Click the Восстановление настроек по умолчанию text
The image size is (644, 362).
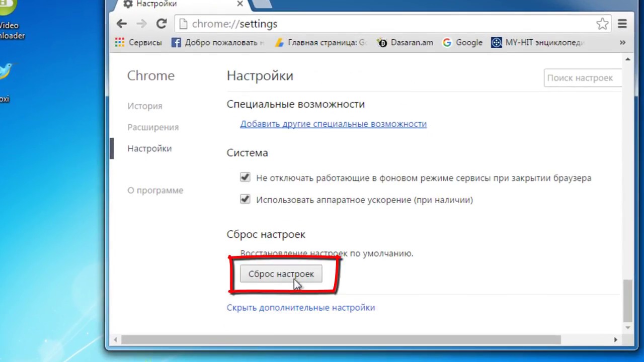click(327, 253)
